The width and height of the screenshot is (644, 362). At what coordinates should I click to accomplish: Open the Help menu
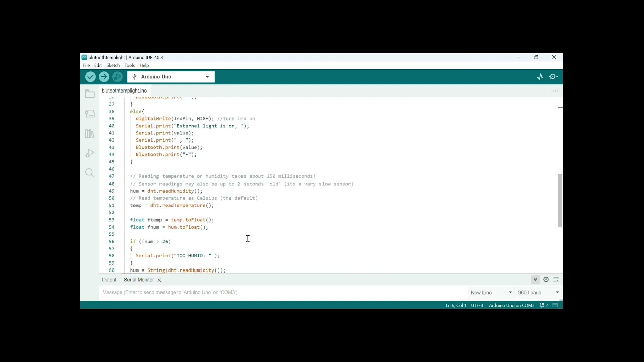click(x=144, y=65)
